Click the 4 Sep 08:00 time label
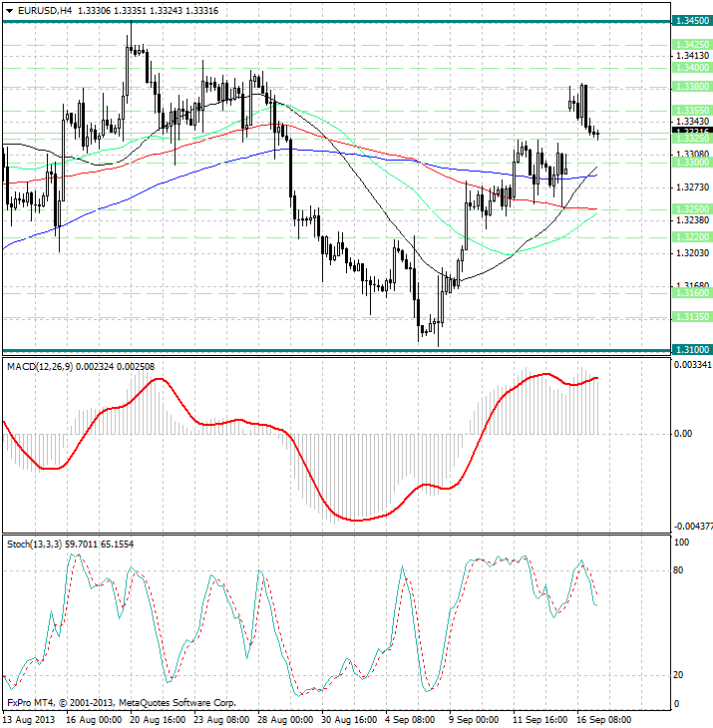 410,720
